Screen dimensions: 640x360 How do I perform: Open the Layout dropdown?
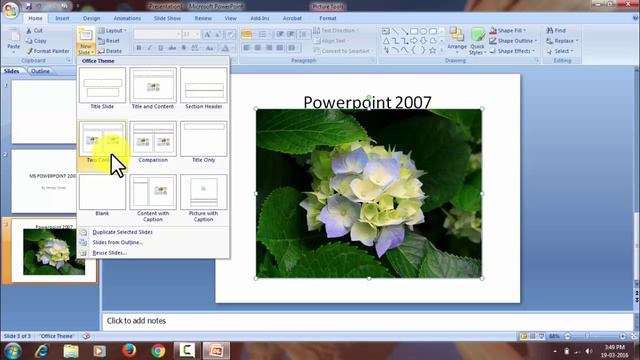coord(112,31)
